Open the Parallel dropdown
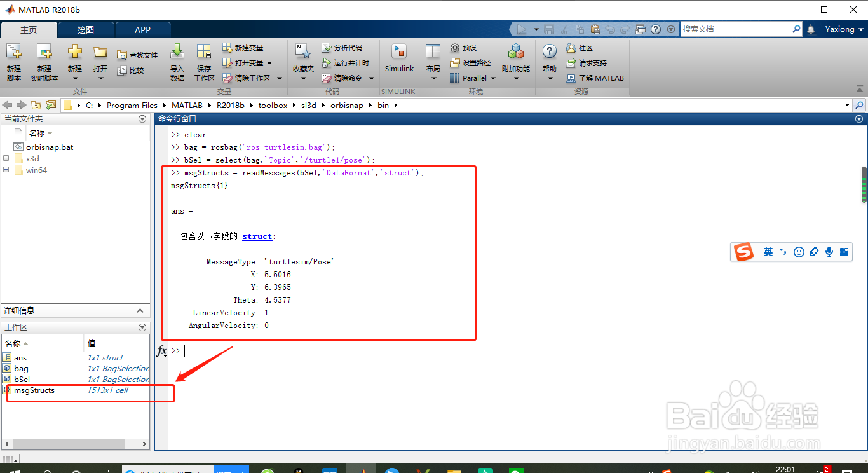The height and width of the screenshot is (473, 868). (472, 78)
